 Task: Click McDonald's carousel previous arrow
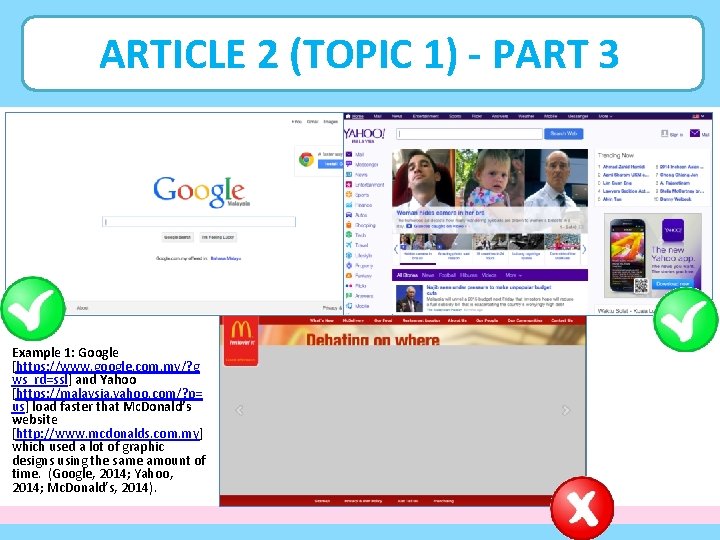pyautogui.click(x=239, y=410)
